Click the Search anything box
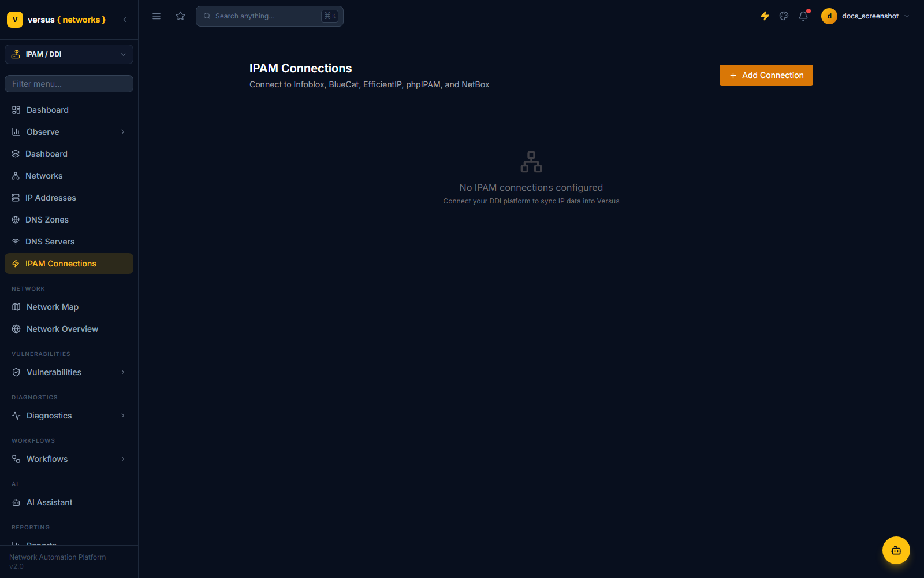 [270, 16]
